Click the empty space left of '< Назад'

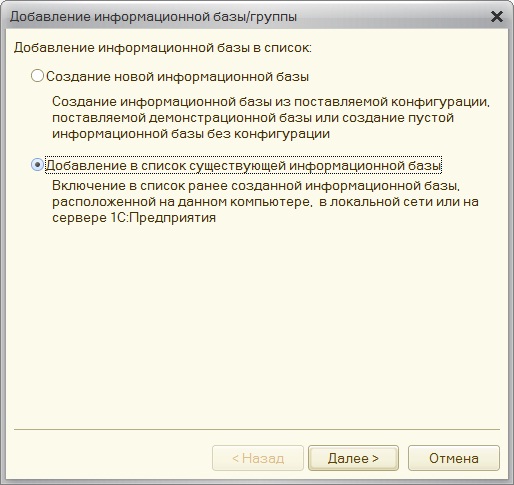pyautogui.click(x=112, y=458)
